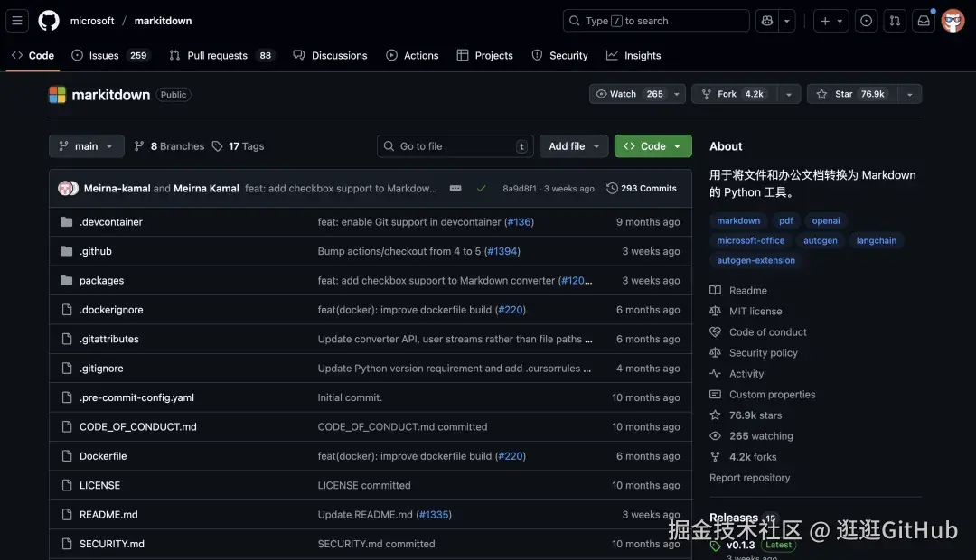976x560 pixels.
Task: Open the notifications inbox icon
Action: coord(924,21)
